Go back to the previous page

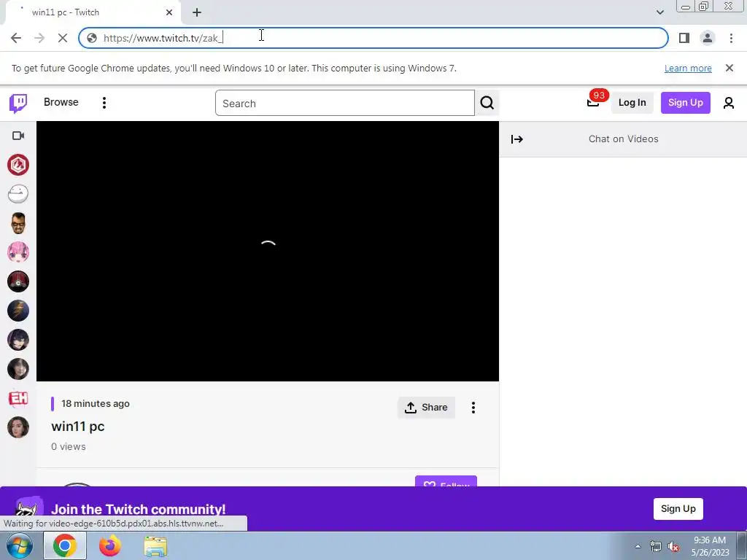point(16,38)
